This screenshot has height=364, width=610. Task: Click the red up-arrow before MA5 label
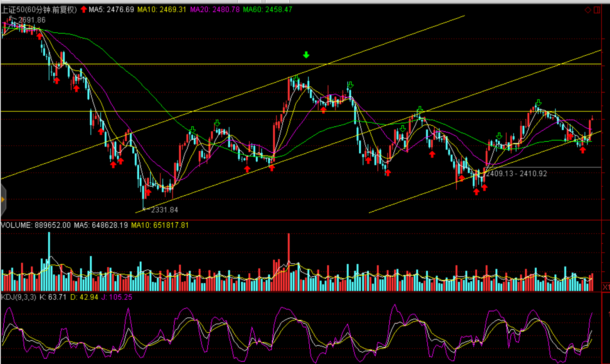coord(84,9)
